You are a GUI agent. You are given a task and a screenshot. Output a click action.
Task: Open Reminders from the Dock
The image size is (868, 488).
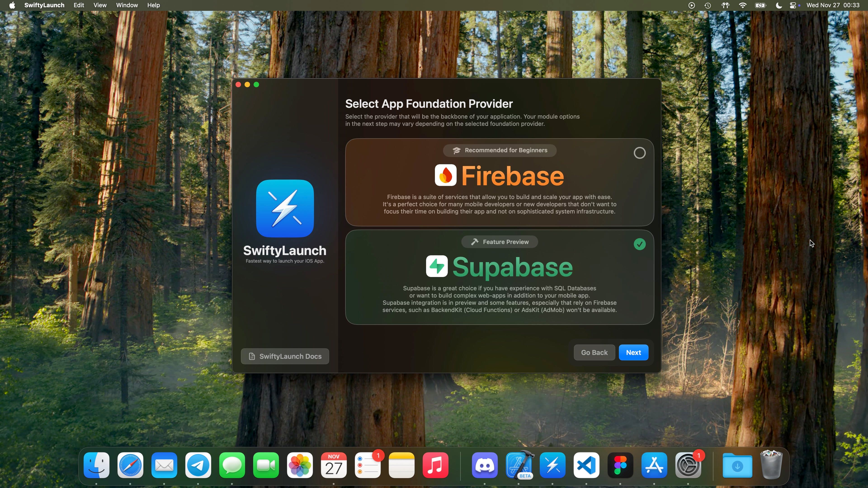(x=368, y=465)
